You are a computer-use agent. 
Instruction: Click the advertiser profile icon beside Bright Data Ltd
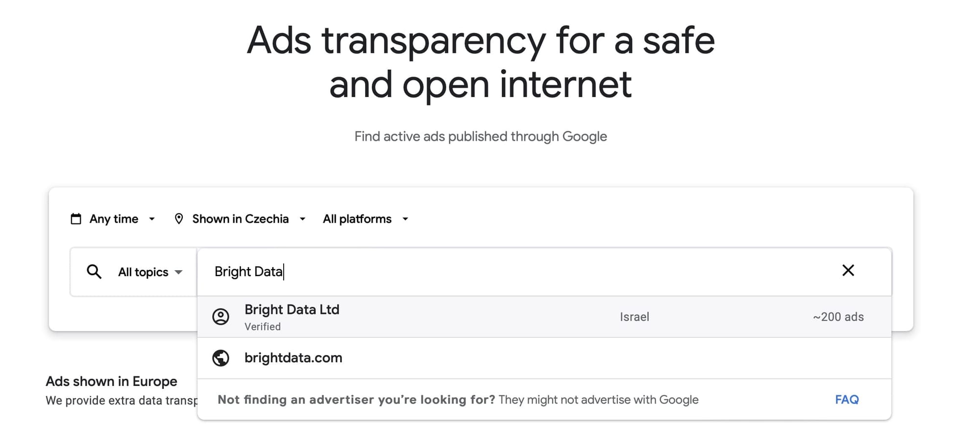[221, 317]
